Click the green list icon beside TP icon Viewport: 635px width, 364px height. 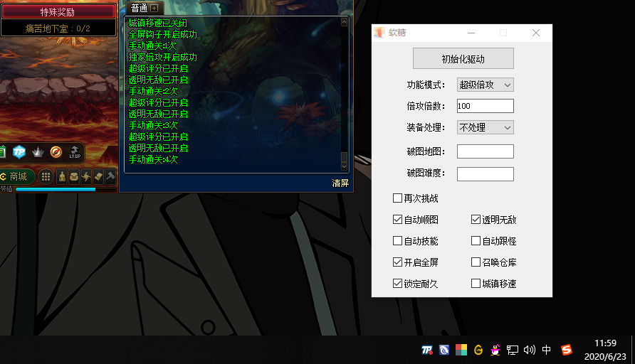pos(2,152)
